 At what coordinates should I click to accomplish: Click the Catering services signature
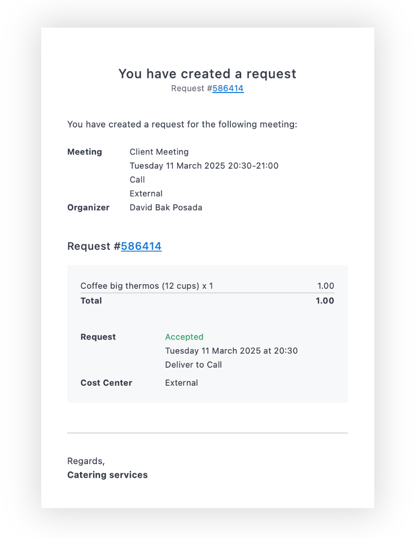107,475
